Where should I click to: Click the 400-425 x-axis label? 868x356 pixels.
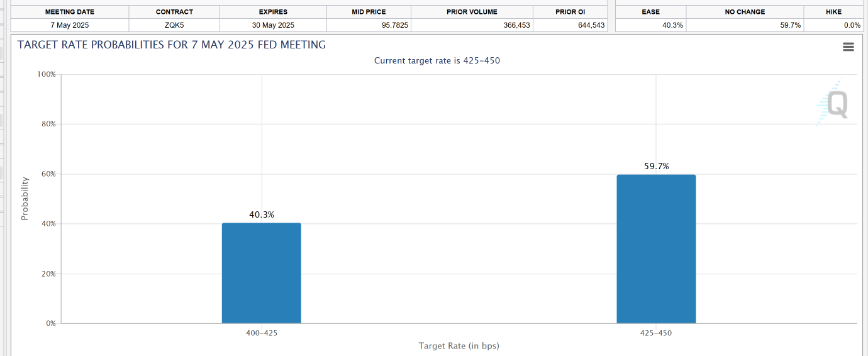click(x=262, y=333)
